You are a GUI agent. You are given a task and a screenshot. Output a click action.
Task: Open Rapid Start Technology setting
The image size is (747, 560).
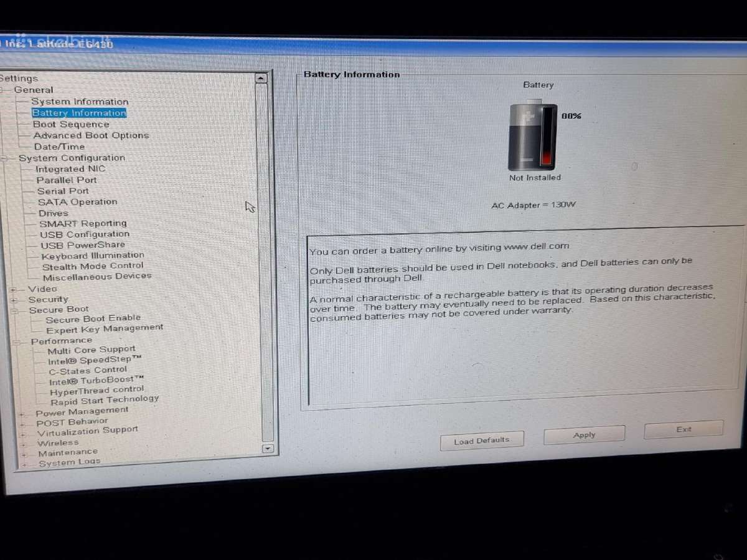105,400
